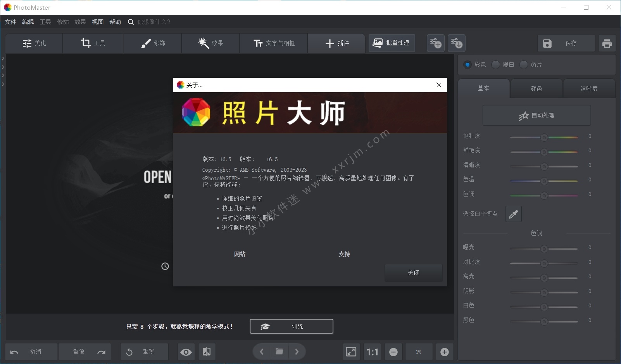Switch to the 工具 crop tools tab

(x=93, y=43)
